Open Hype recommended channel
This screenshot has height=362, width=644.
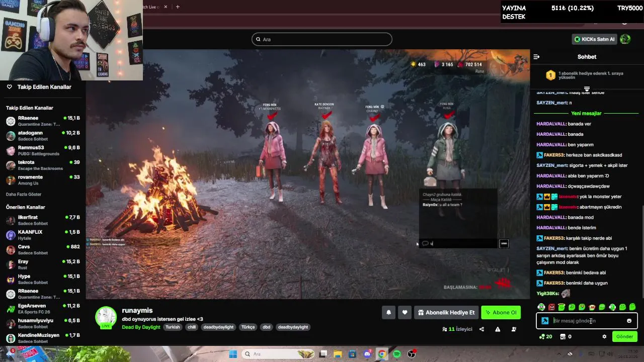(43, 279)
